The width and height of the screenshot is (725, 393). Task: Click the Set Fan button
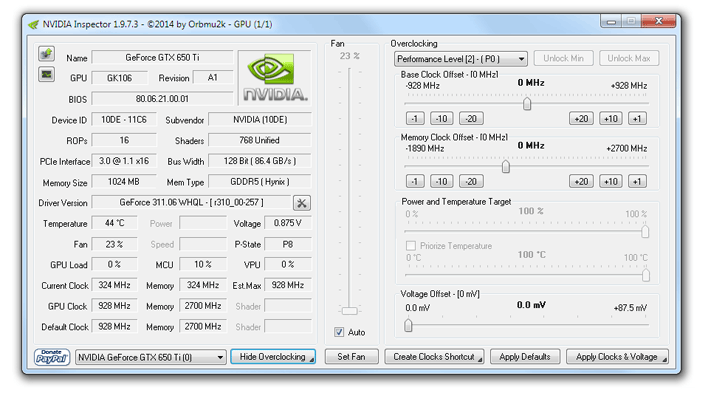click(x=351, y=356)
